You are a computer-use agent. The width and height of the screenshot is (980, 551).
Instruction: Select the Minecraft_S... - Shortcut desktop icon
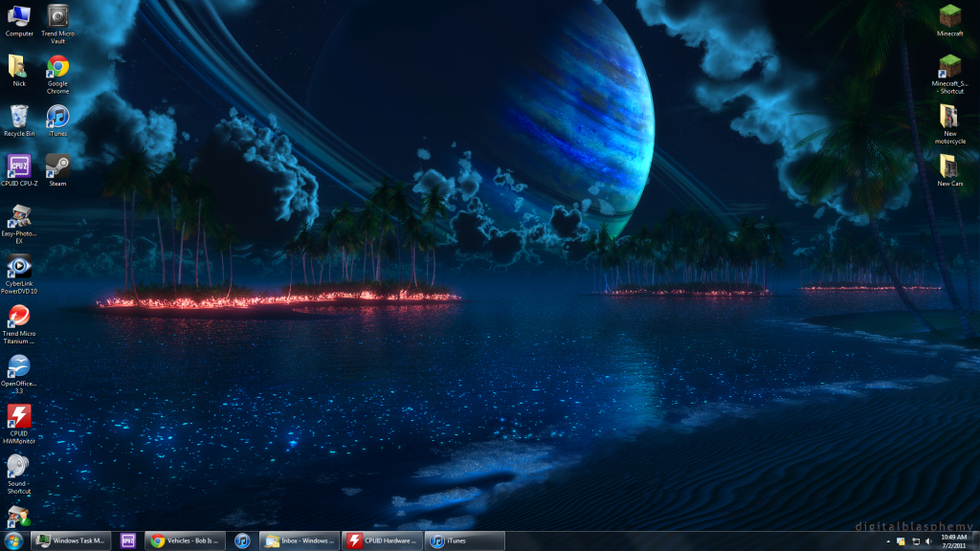coord(950,75)
